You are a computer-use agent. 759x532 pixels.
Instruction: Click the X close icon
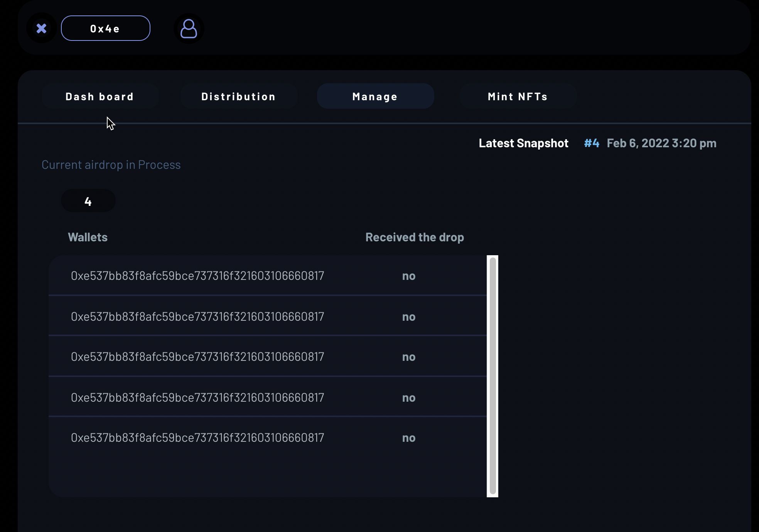(41, 28)
